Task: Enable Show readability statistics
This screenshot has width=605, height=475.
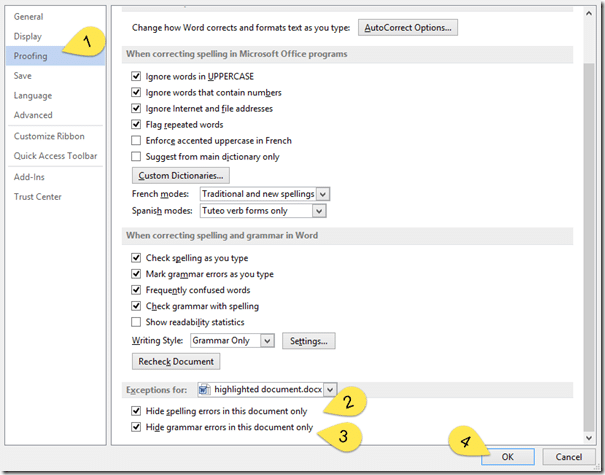Action: pyautogui.click(x=136, y=321)
